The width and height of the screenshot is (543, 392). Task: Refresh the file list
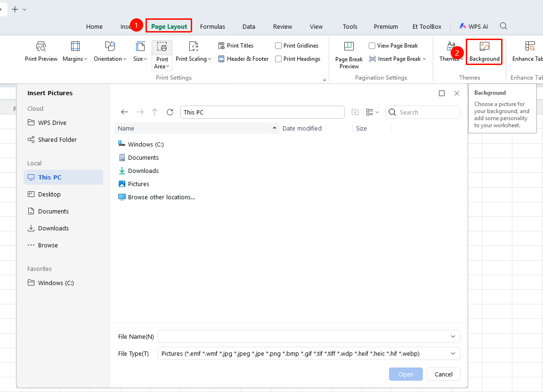170,112
